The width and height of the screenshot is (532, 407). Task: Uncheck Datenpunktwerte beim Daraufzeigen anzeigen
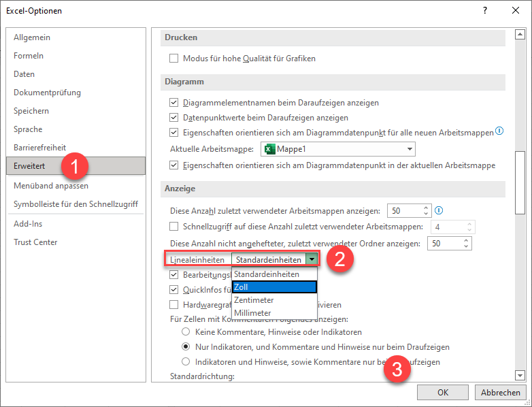(173, 118)
